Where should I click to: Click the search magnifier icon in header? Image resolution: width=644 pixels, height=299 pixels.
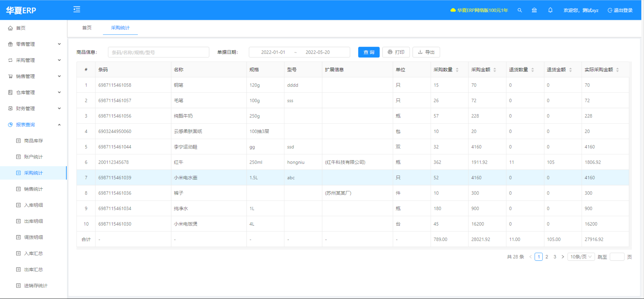coord(520,10)
